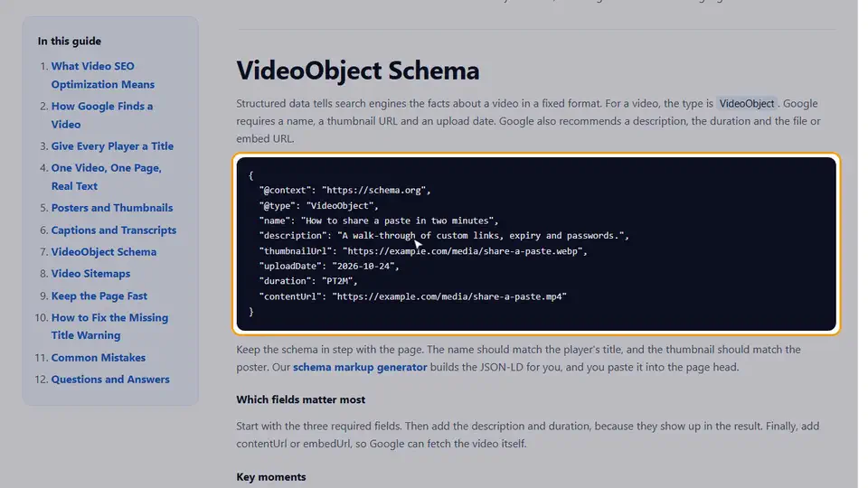Image resolution: width=868 pixels, height=488 pixels.
Task: Jump to 'Common Mistakes' section
Action: [98, 358]
